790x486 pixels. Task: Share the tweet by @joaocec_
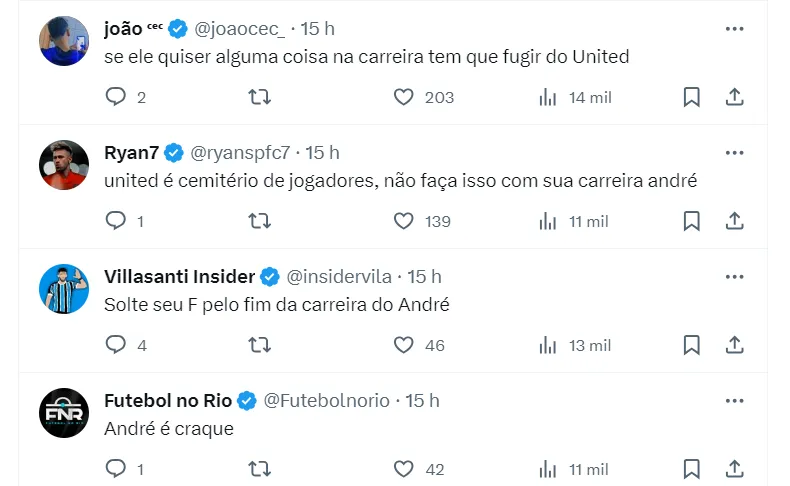click(734, 97)
